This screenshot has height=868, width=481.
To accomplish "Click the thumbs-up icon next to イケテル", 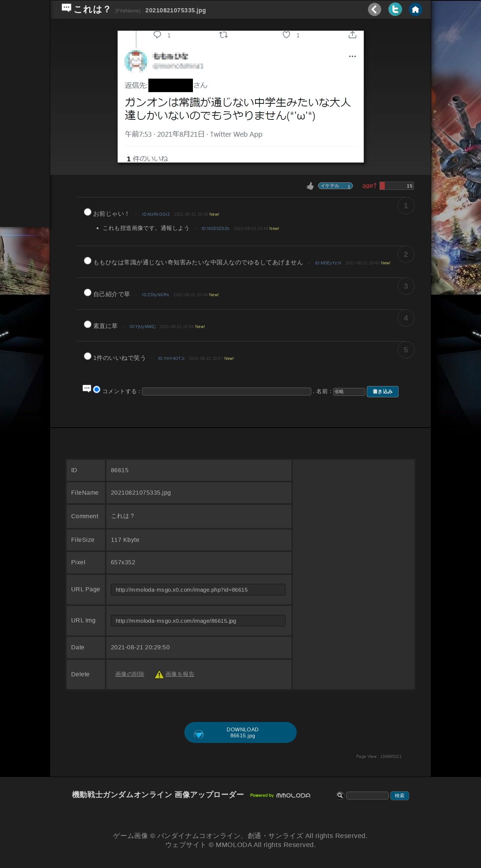I will (x=310, y=186).
